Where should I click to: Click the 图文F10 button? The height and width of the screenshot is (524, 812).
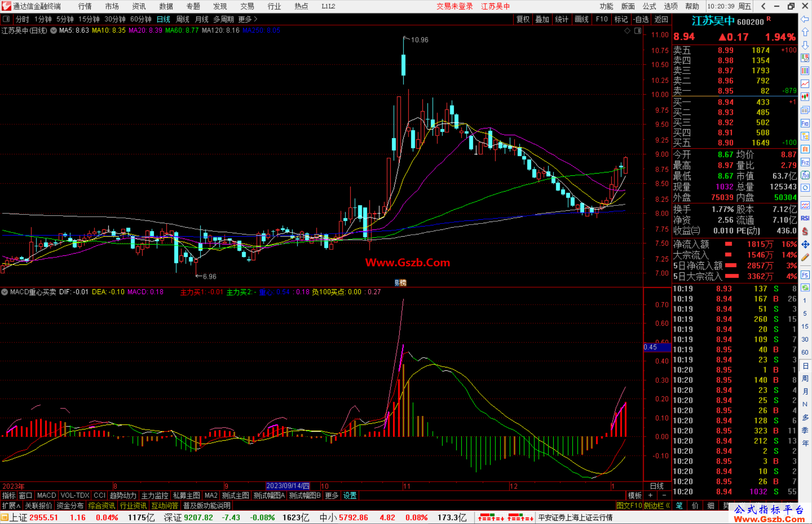click(x=629, y=506)
